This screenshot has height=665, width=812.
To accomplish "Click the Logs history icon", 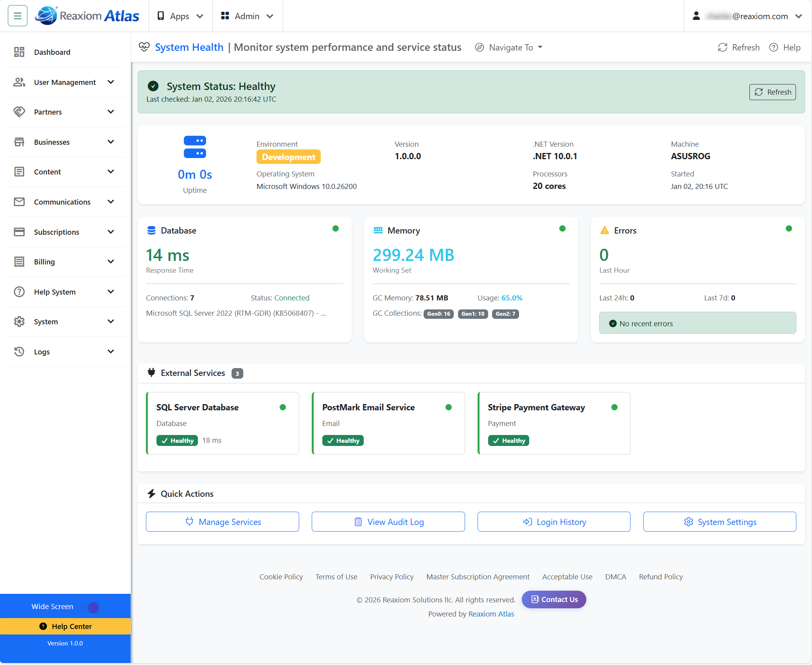I will point(20,352).
